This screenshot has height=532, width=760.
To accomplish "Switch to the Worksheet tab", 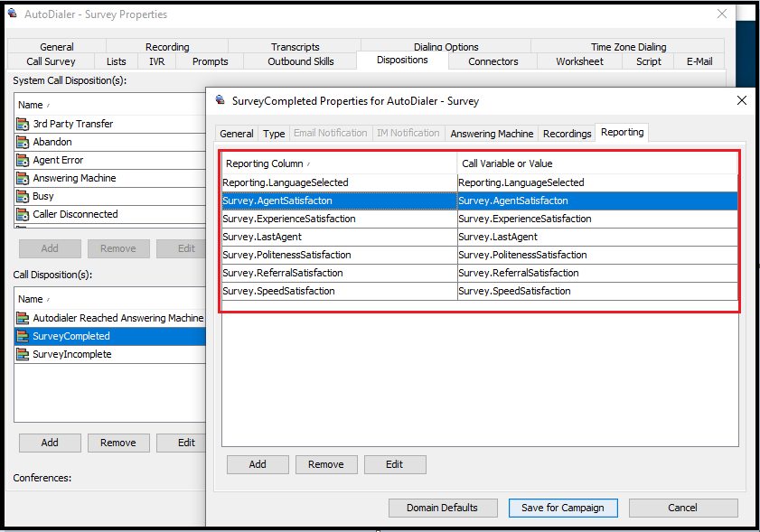I will pos(579,61).
